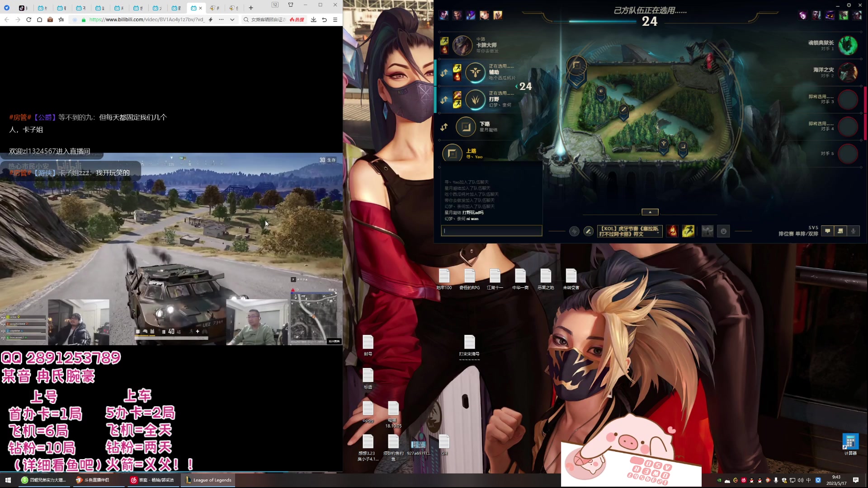
Task: Open the briefcase toolbox icon in browser
Action: [x=50, y=19]
